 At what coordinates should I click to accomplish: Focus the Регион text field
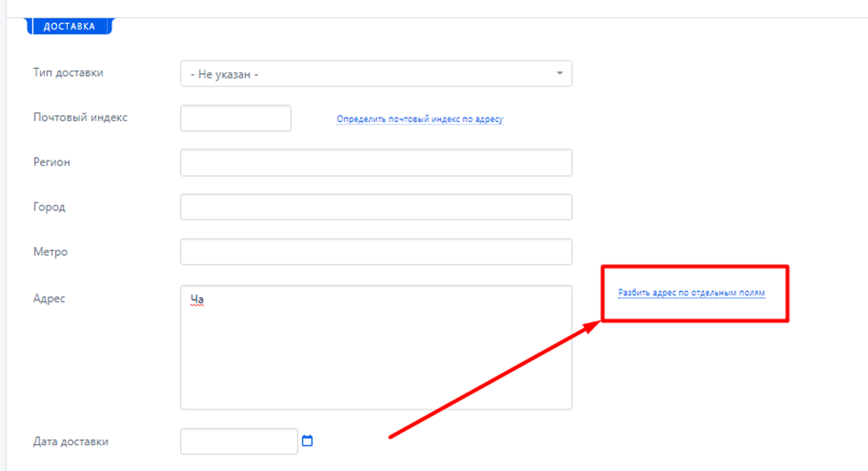[x=376, y=162]
